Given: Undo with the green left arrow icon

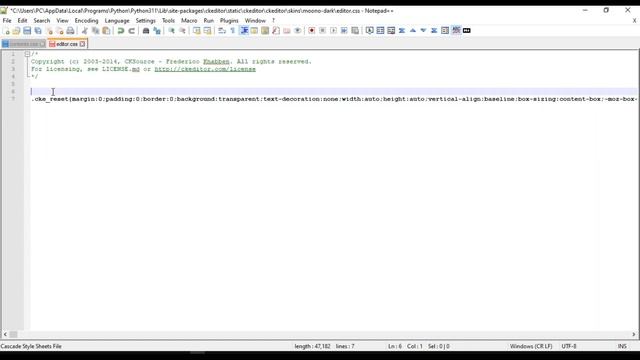Looking at the screenshot, I should click(121, 31).
